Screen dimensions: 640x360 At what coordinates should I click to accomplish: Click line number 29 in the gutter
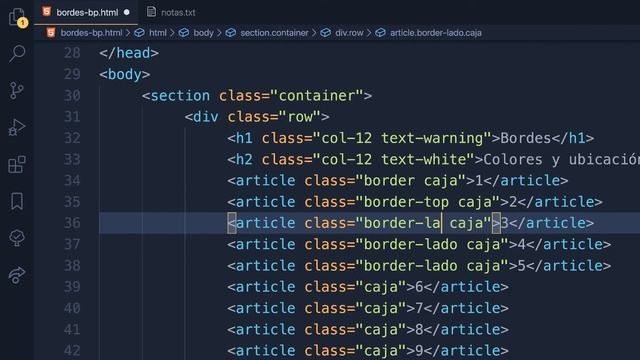(72, 74)
